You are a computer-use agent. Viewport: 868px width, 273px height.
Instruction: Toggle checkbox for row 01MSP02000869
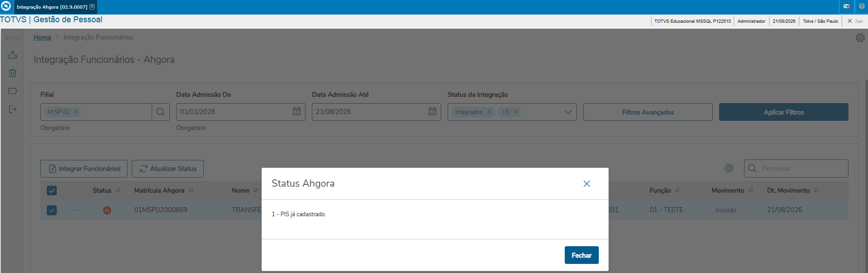pyautogui.click(x=52, y=210)
